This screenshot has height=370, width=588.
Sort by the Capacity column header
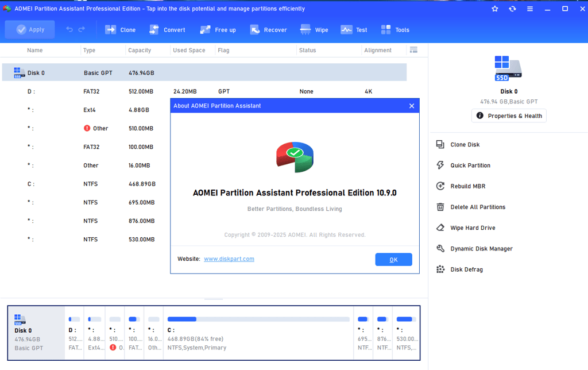[x=140, y=51]
